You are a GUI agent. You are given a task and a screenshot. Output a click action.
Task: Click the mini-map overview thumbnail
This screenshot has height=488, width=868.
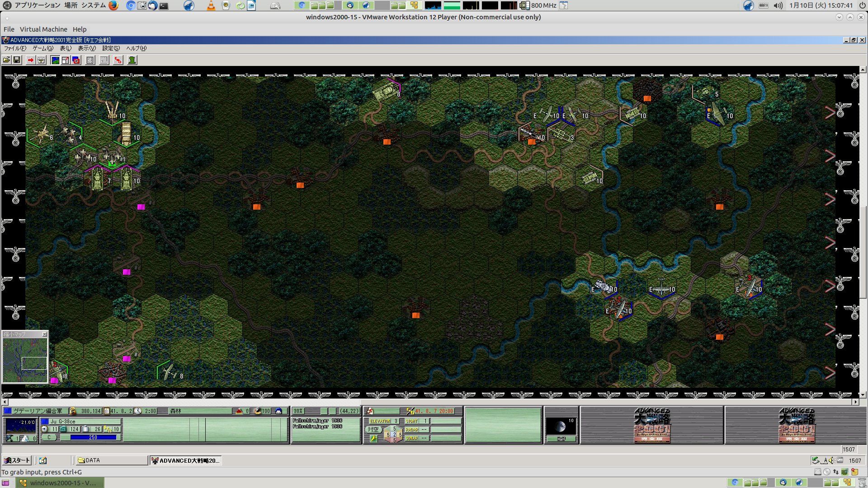25,360
